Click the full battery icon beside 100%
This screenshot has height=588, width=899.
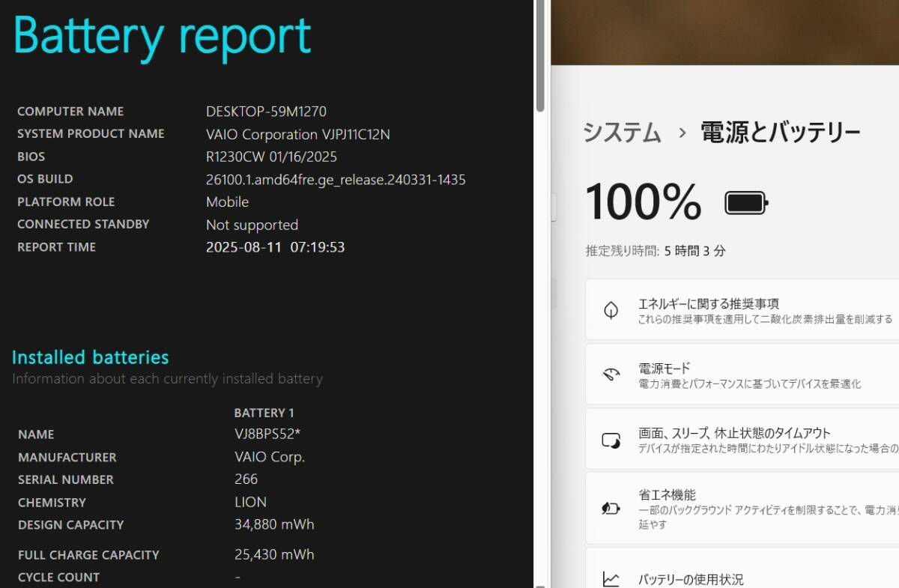click(x=746, y=202)
